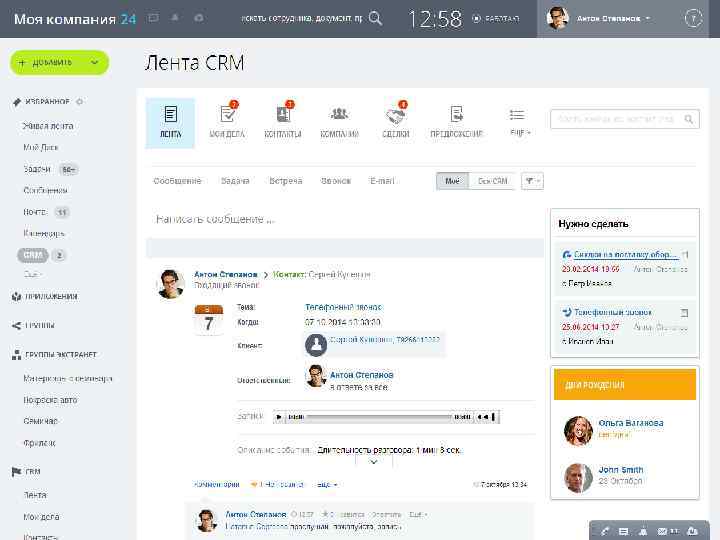720x540 pixels.
Task: Switch to the E-mail tab
Action: click(382, 181)
